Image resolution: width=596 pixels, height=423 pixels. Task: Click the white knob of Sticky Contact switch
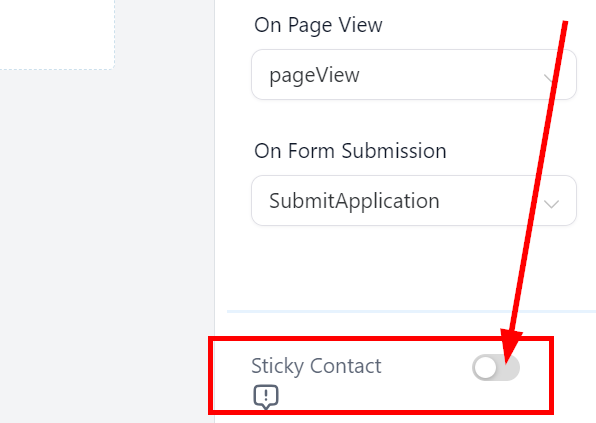[x=485, y=368]
